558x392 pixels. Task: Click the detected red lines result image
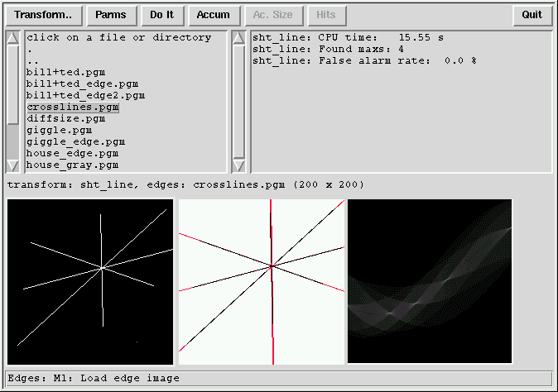pyautogui.click(x=262, y=282)
